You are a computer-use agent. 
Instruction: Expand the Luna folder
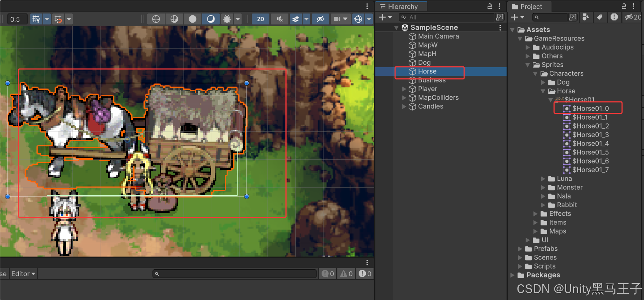543,179
